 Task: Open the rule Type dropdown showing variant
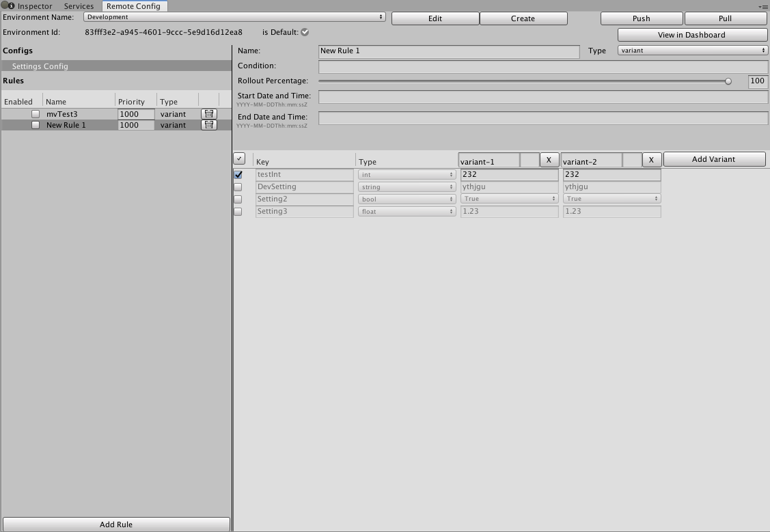coord(692,50)
